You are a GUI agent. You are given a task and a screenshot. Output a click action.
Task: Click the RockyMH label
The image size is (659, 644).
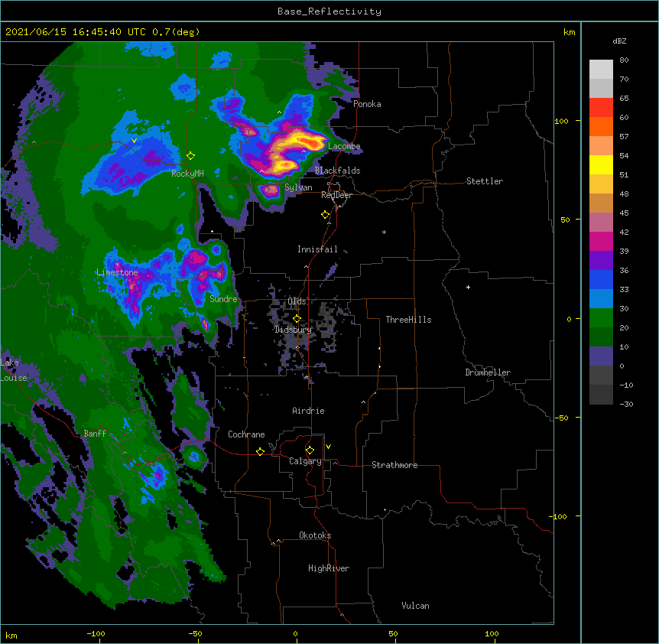(x=187, y=174)
